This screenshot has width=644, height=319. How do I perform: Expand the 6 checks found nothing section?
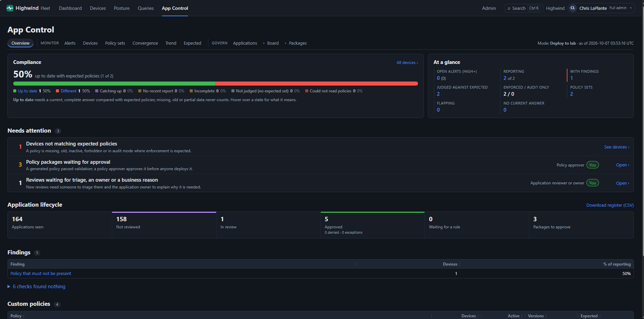(37, 287)
